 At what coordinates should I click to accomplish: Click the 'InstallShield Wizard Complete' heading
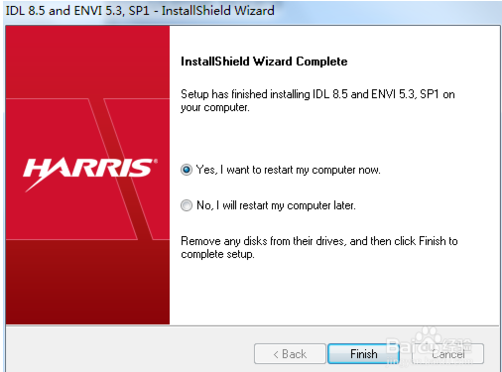264,61
